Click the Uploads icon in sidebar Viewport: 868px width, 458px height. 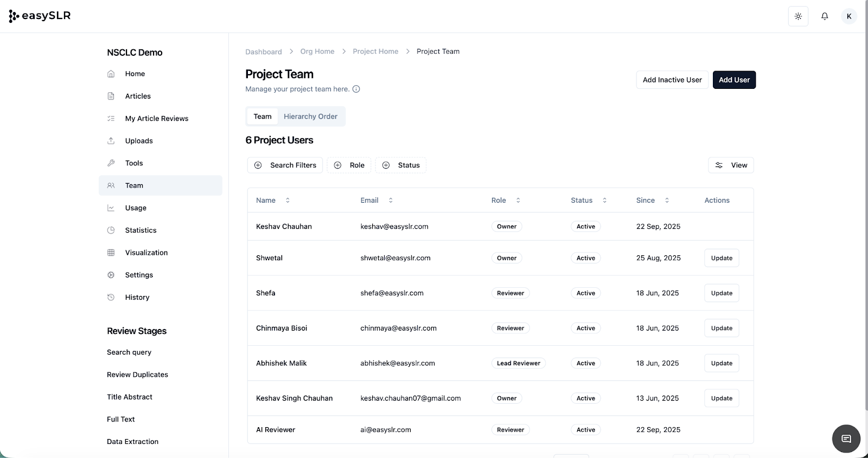point(111,141)
